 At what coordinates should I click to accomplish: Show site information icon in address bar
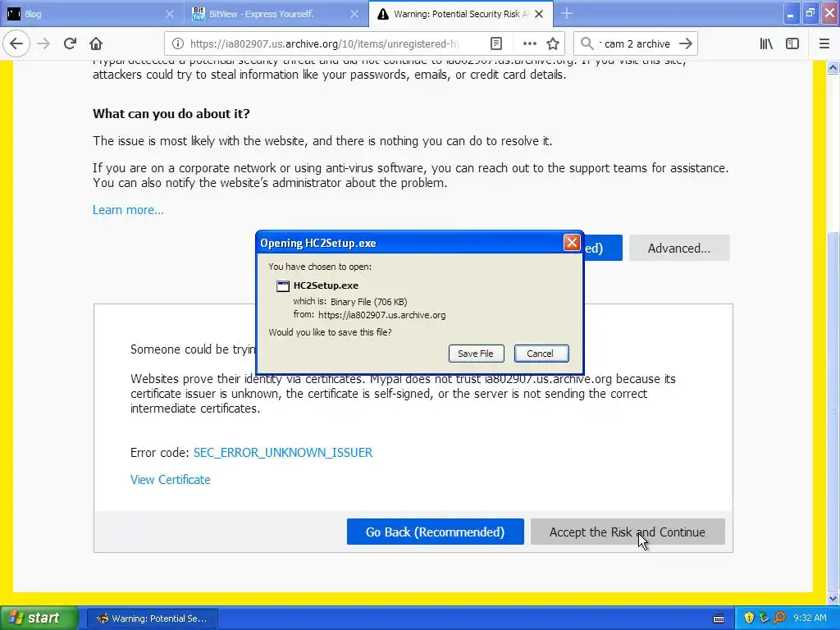pos(178,43)
